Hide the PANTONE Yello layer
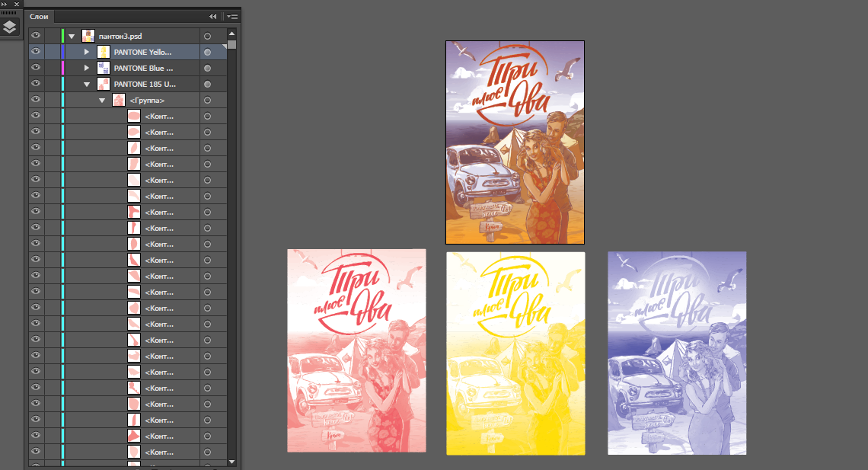Image resolution: width=868 pixels, height=470 pixels. click(x=36, y=52)
